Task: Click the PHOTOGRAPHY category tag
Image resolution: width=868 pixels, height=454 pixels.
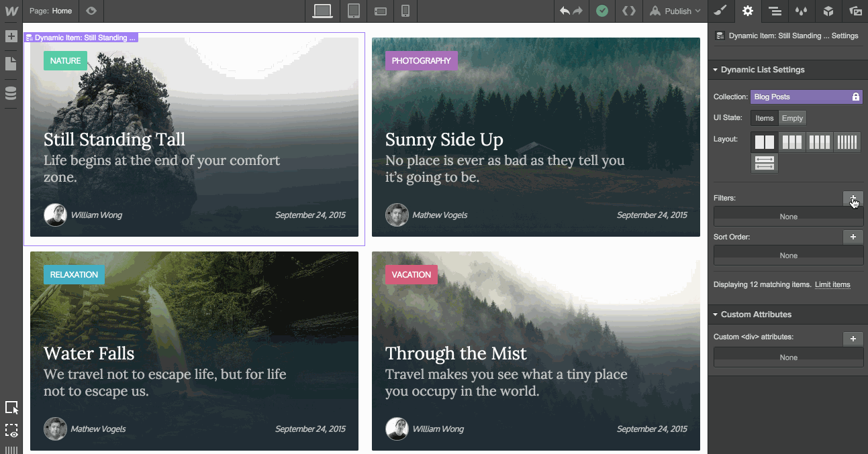Action: [421, 61]
